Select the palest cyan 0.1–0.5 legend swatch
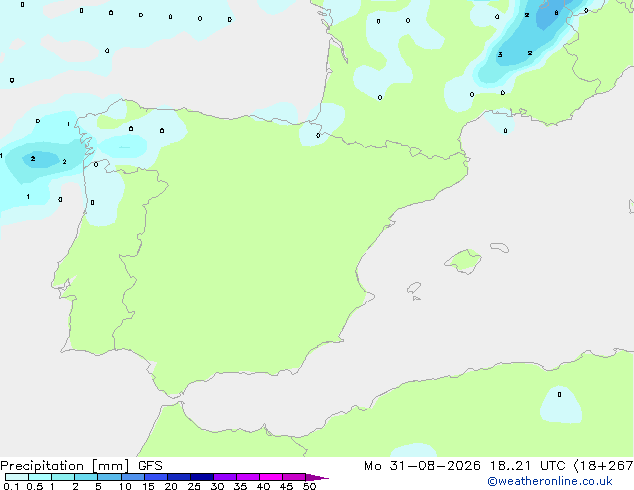The image size is (634, 490). click(17, 477)
